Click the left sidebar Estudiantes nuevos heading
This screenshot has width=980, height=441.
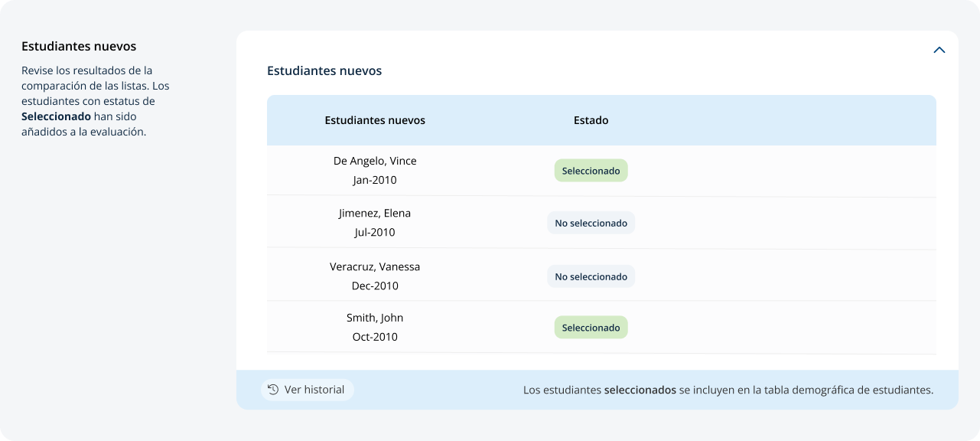click(79, 47)
